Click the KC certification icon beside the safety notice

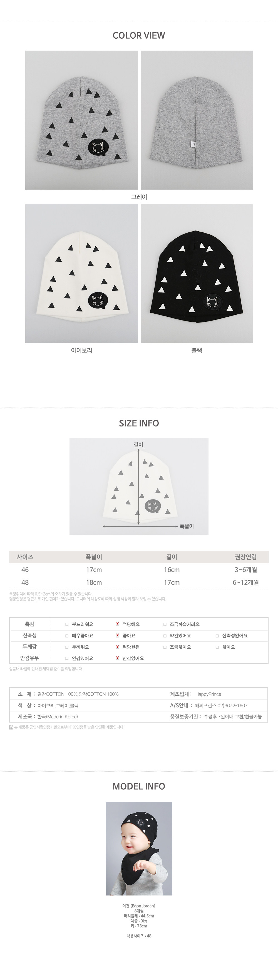pos(11,727)
